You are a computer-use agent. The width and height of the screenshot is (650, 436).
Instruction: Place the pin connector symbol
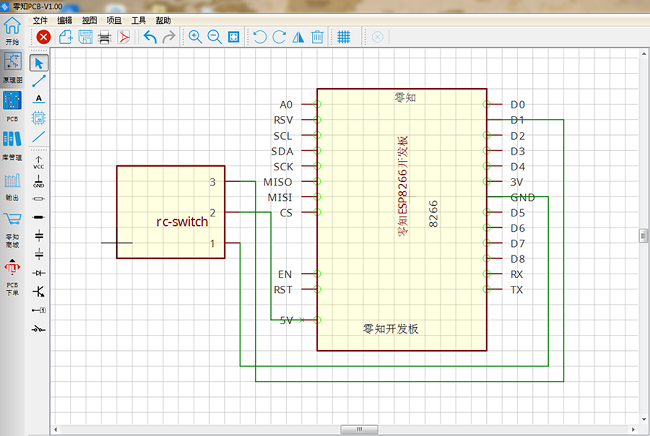pyautogui.click(x=39, y=310)
